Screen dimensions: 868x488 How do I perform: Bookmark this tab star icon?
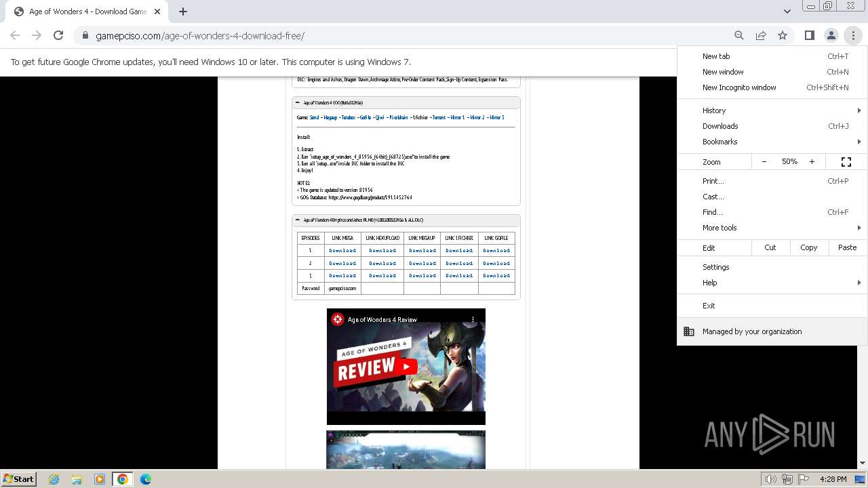783,35
